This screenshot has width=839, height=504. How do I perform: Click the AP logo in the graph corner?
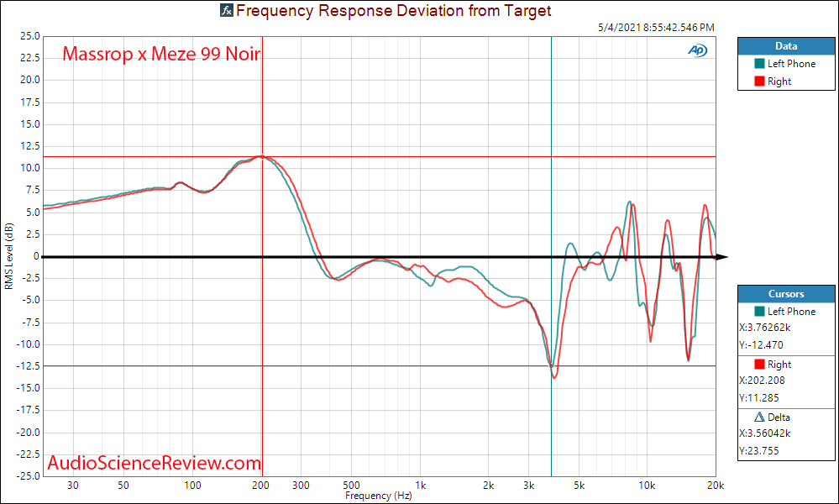click(697, 50)
